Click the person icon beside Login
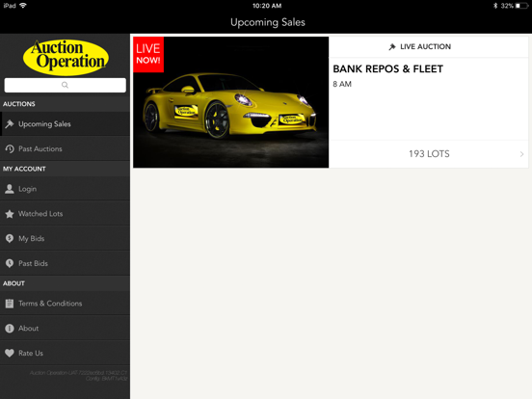The height and width of the screenshot is (399, 532). click(10, 189)
